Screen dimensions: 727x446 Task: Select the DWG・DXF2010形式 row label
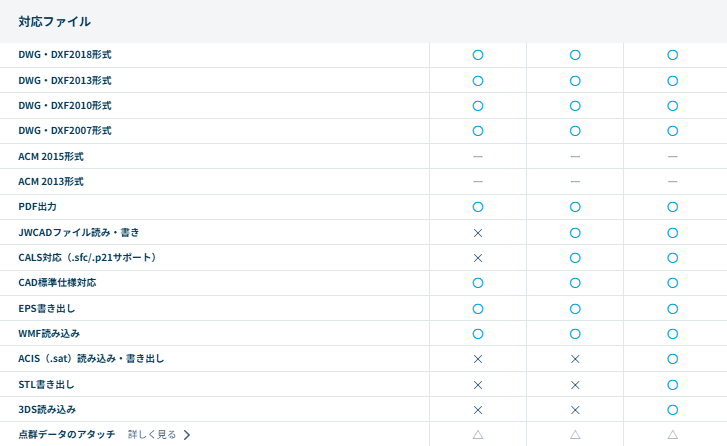click(x=65, y=106)
